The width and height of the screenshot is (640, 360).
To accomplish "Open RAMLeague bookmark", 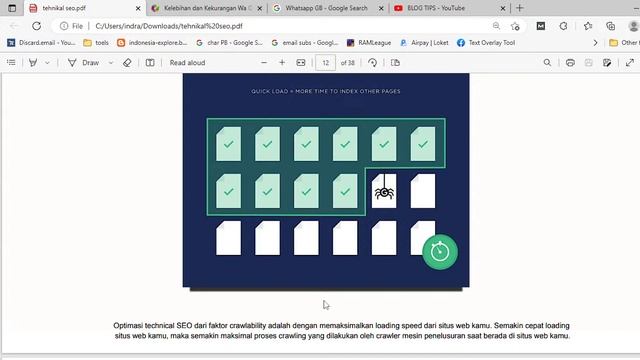I will coord(369,42).
